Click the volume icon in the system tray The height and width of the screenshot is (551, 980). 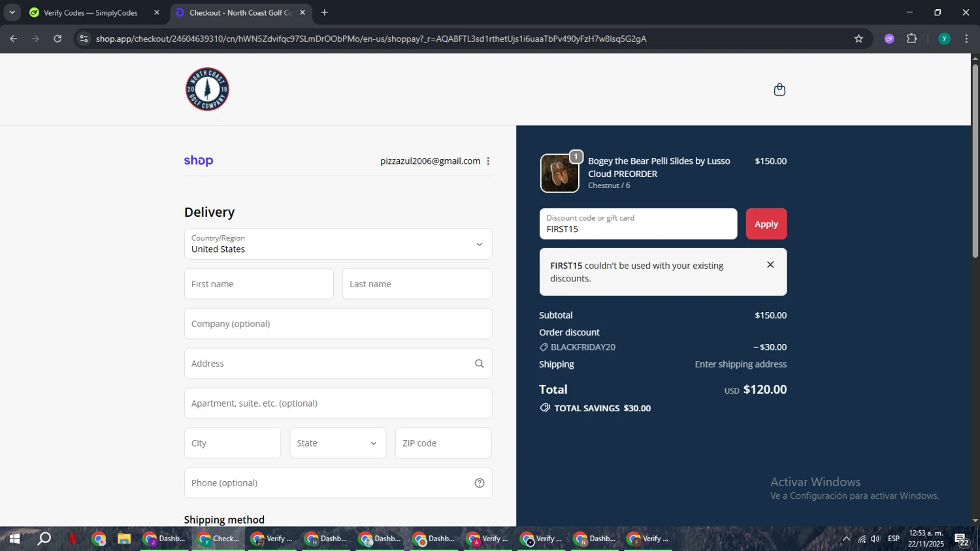[875, 539]
